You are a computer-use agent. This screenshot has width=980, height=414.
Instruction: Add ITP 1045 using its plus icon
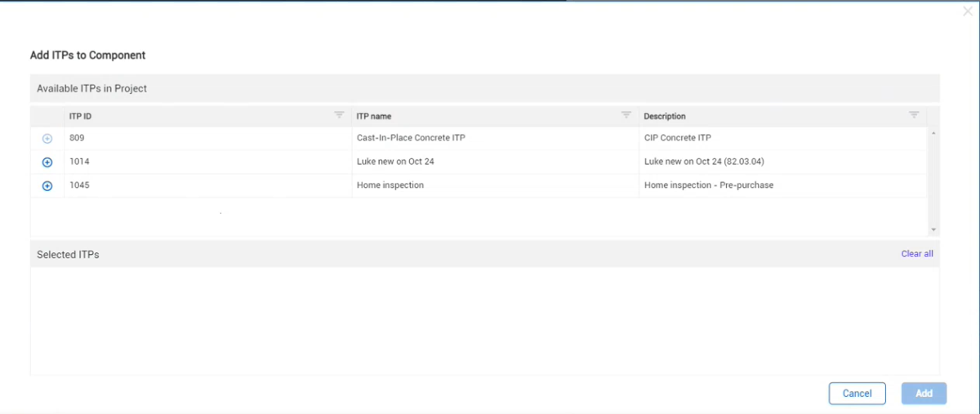pyautogui.click(x=47, y=186)
